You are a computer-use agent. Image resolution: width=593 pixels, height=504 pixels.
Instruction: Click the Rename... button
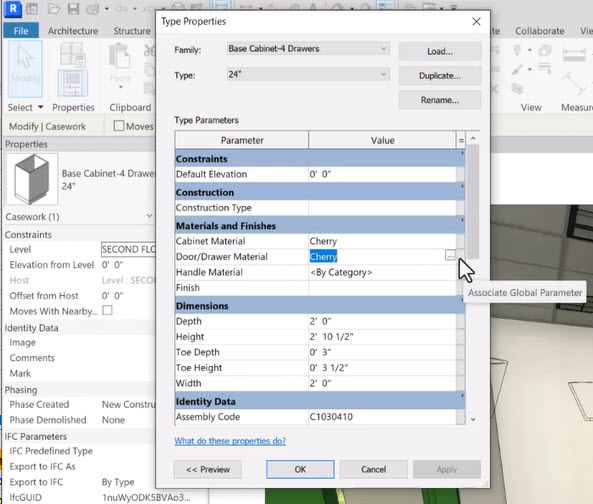pos(440,100)
